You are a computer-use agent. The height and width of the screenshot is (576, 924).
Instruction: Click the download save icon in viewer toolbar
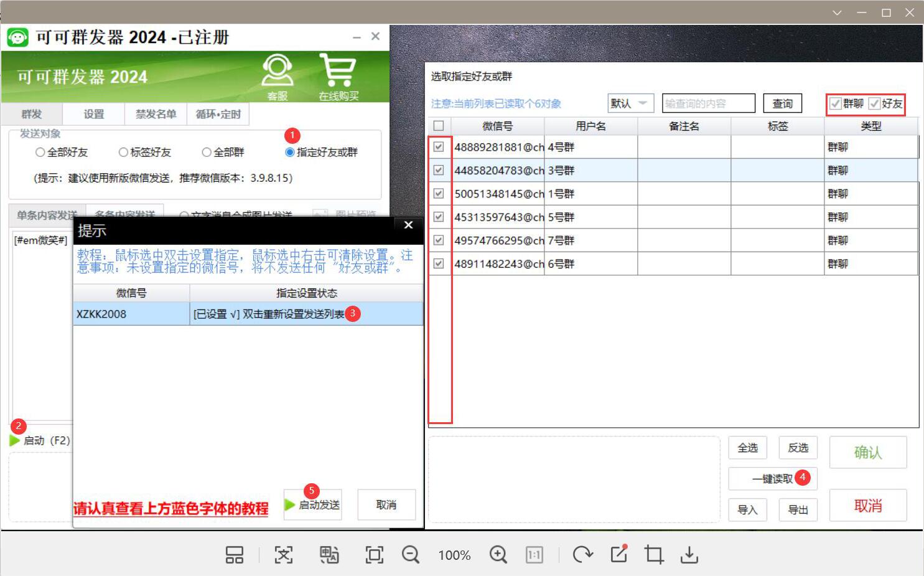tap(689, 554)
